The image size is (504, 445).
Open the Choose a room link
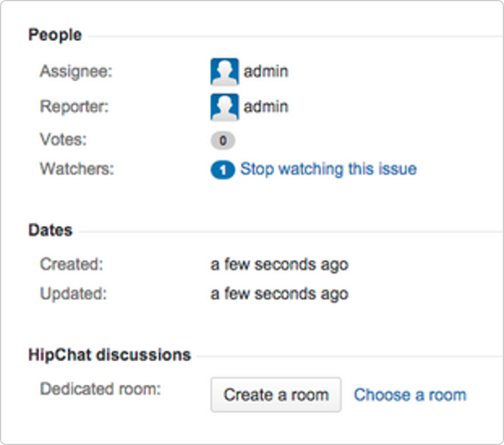click(410, 395)
